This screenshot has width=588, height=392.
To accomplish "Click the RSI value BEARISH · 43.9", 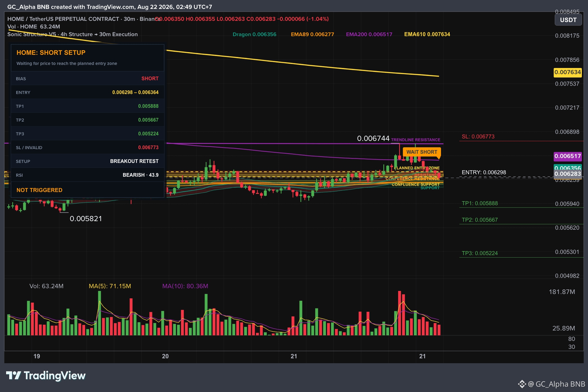I will point(141,175).
